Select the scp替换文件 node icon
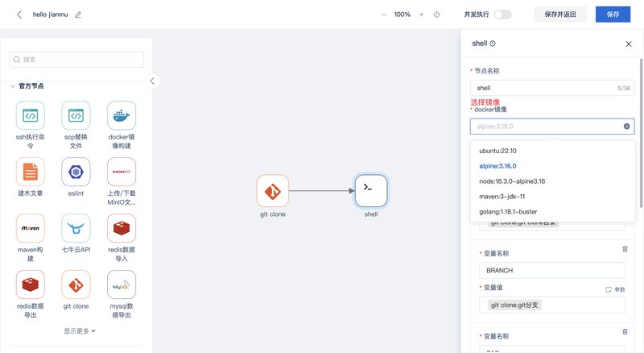Image resolution: width=644 pixels, height=353 pixels. pos(76,115)
